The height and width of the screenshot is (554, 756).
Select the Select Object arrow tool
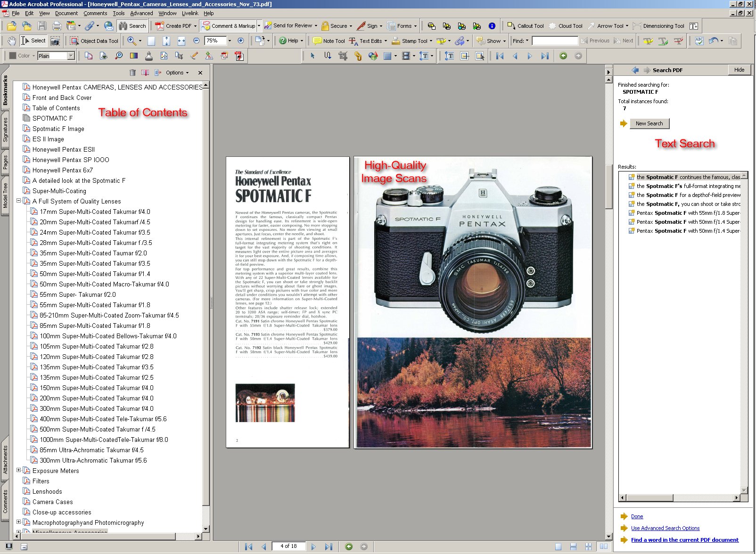click(x=312, y=56)
